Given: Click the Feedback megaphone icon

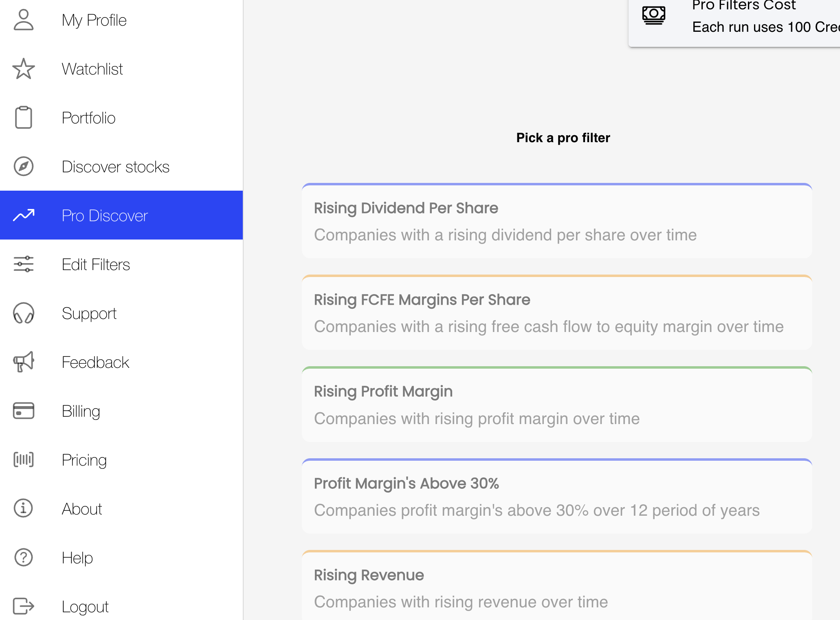Looking at the screenshot, I should (x=23, y=362).
